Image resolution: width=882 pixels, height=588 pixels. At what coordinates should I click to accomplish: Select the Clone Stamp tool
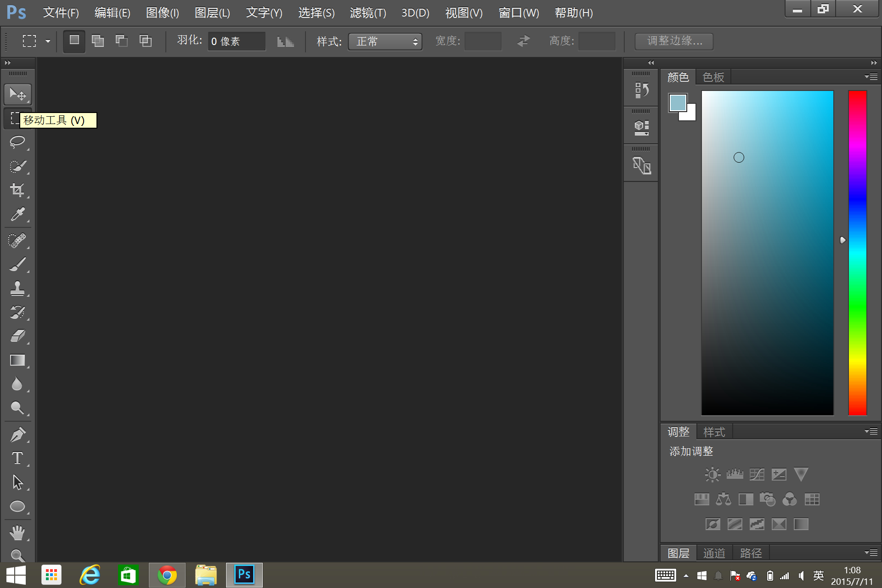click(17, 288)
